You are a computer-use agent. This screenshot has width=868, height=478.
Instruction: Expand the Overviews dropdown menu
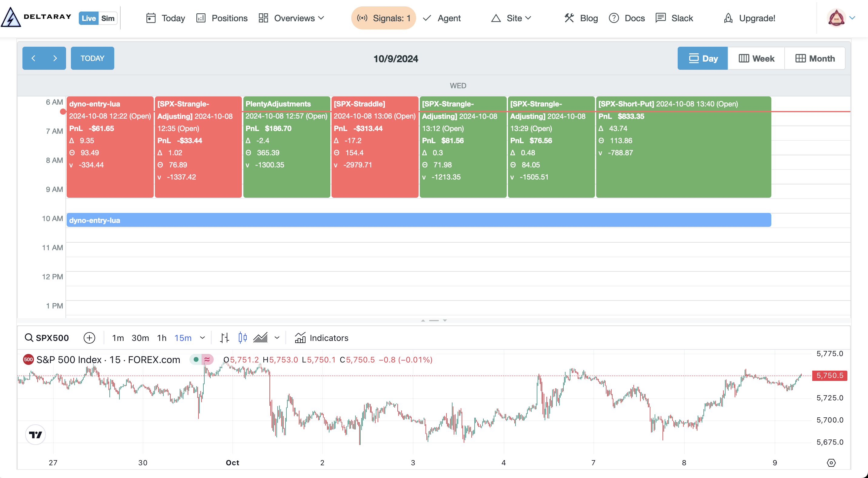[292, 18]
